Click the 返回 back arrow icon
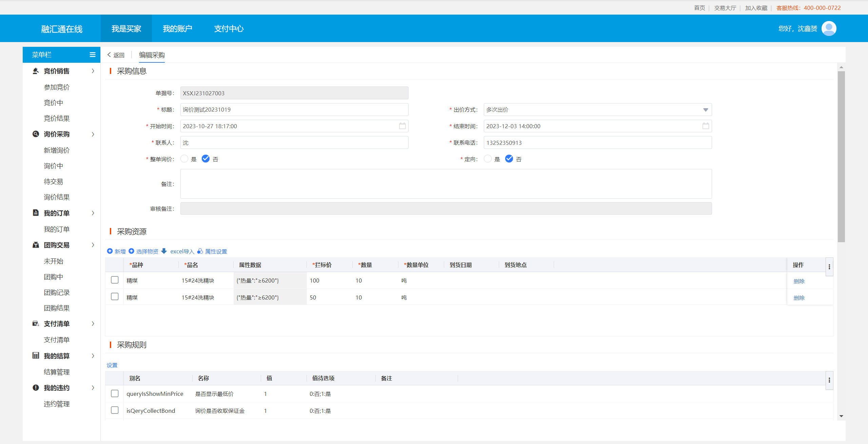The image size is (868, 444). point(109,55)
